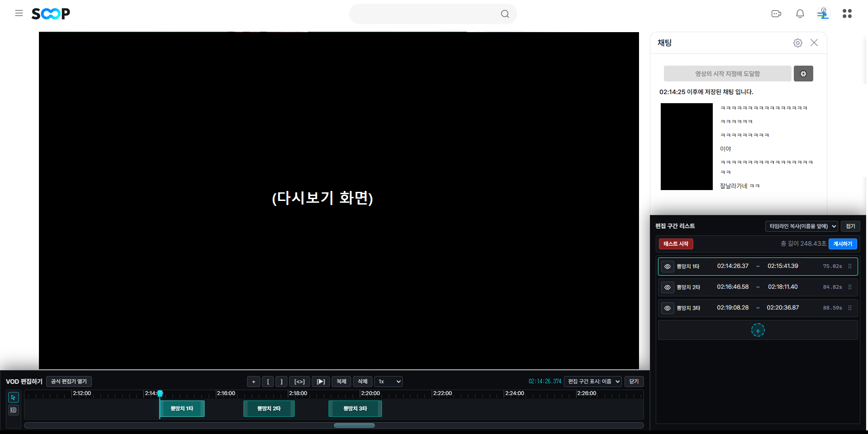Screen dimensions: 868x434
Task: Hide 뿅망치 1타 using its eye toggle
Action: (x=667, y=267)
